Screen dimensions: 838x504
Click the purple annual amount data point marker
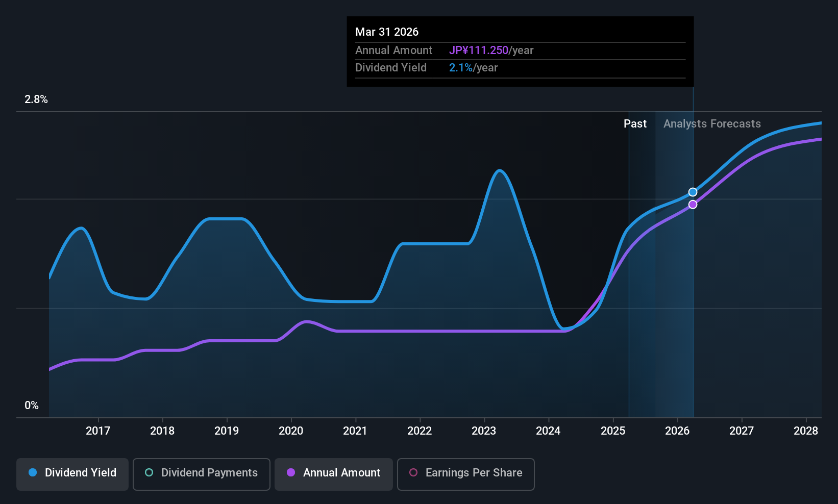693,205
